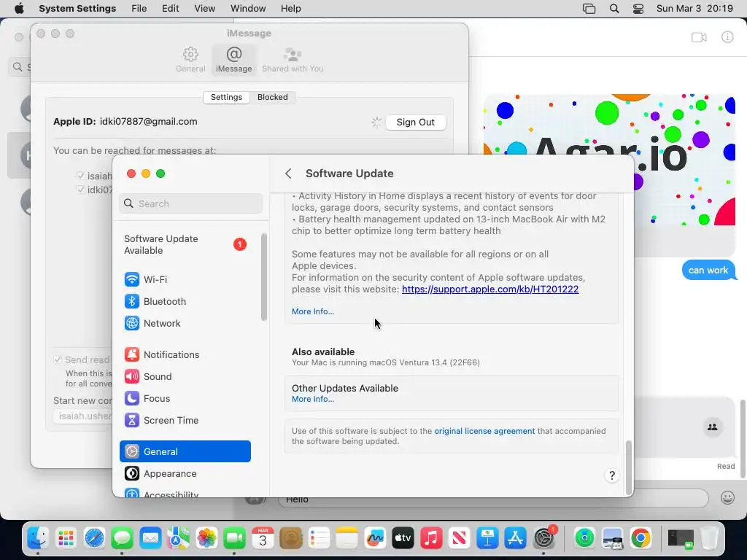
Task: Open conversation info button in Messages
Action: [727, 37]
